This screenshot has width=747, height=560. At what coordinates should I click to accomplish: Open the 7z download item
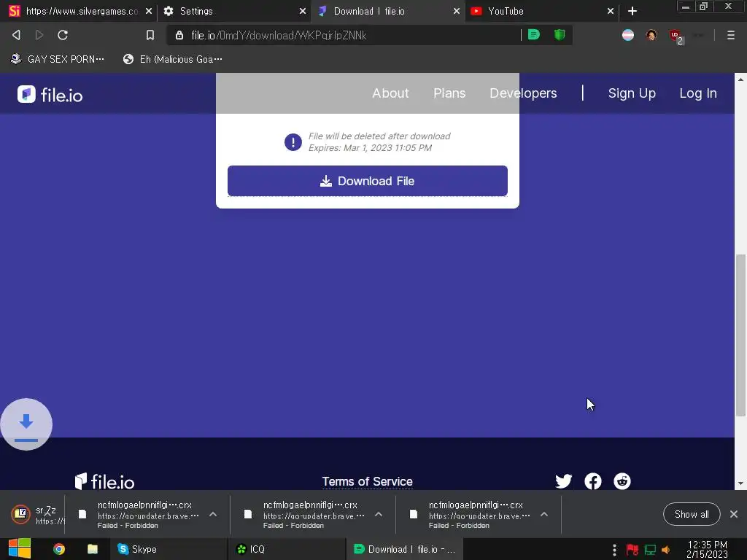tap(36, 514)
